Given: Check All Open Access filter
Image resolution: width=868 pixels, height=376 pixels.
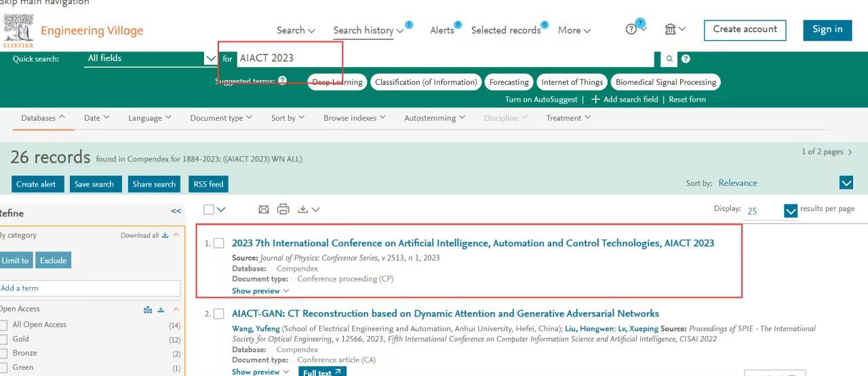Looking at the screenshot, I should tap(4, 325).
